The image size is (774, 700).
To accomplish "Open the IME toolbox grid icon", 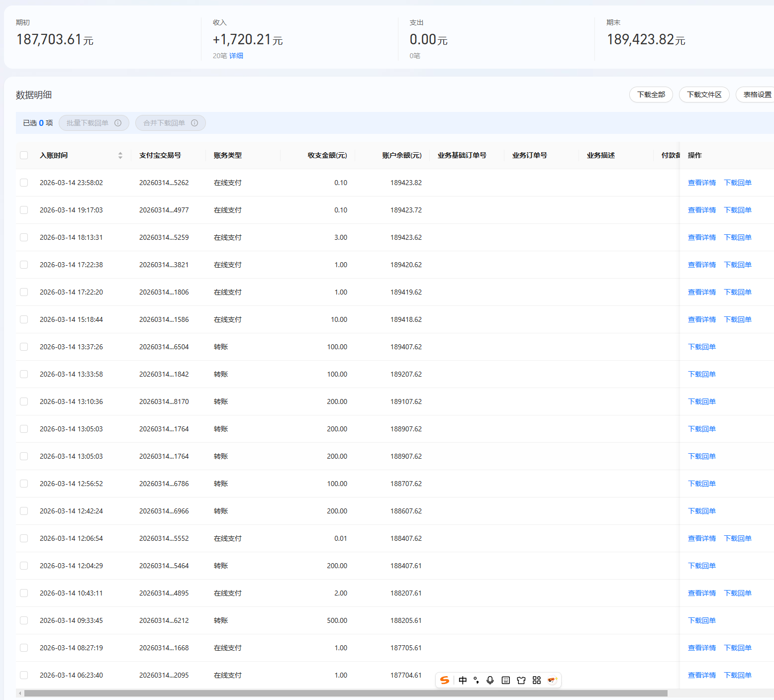I will [536, 680].
